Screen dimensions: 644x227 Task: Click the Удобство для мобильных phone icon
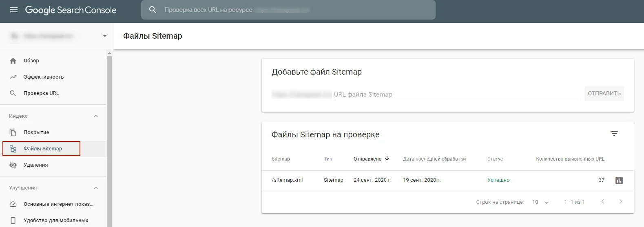coord(13,220)
